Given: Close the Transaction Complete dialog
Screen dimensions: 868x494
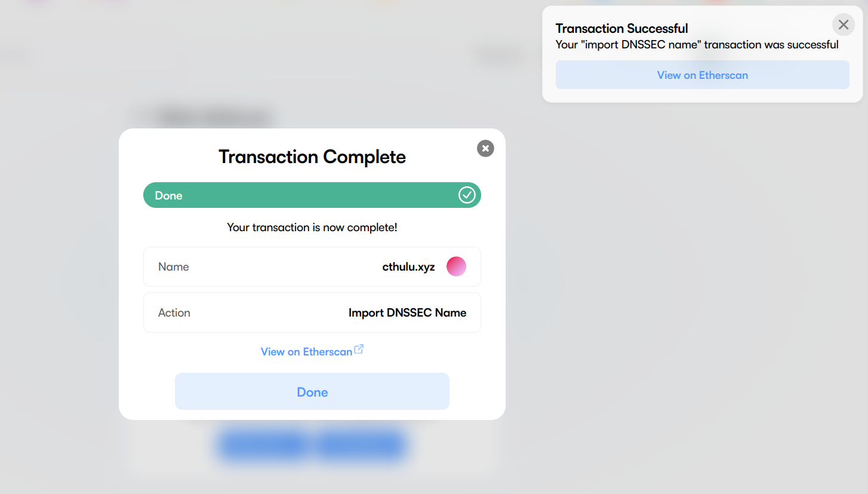Looking at the screenshot, I should (x=485, y=148).
